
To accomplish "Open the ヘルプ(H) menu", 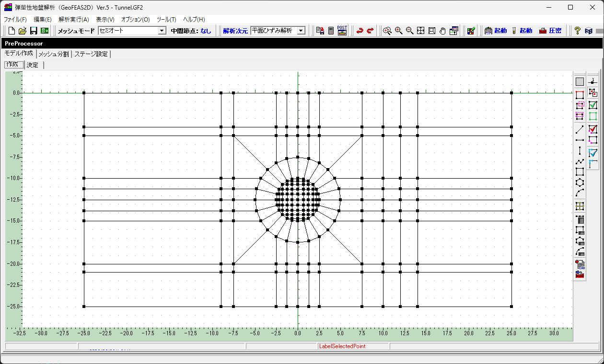I will (x=194, y=20).
